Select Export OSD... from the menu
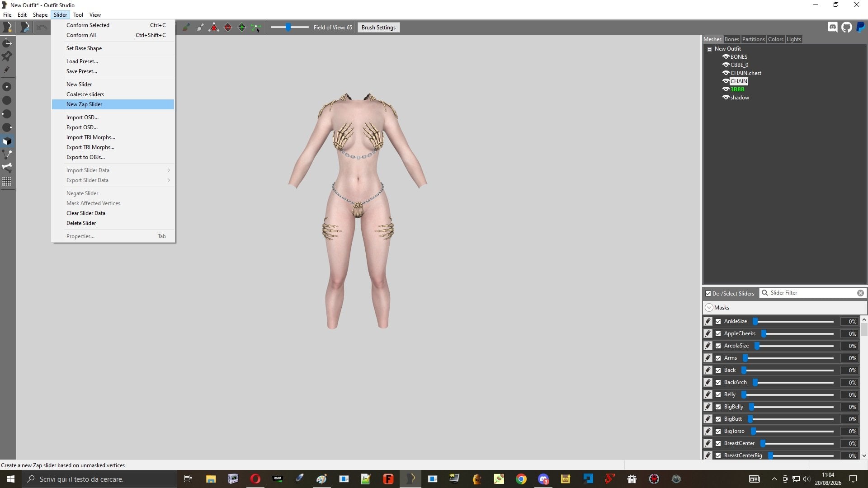This screenshot has height=488, width=868. [113, 127]
